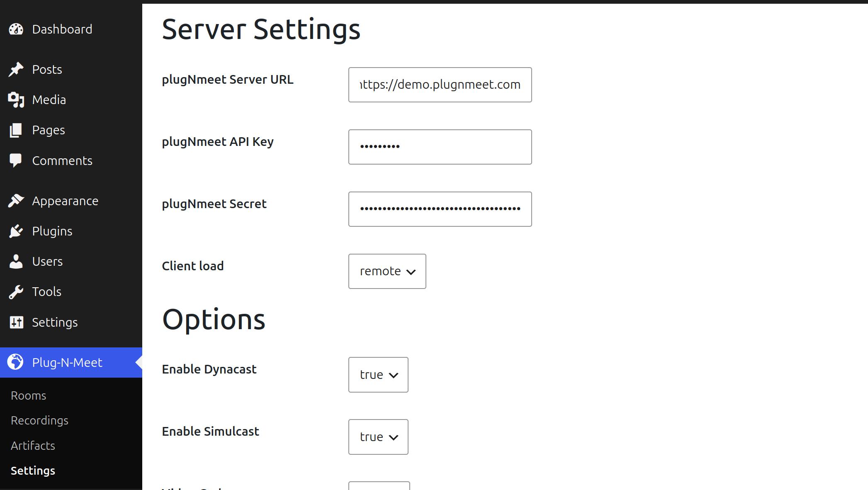Click the Enable Simulcast label
The image size is (868, 490).
[211, 431]
